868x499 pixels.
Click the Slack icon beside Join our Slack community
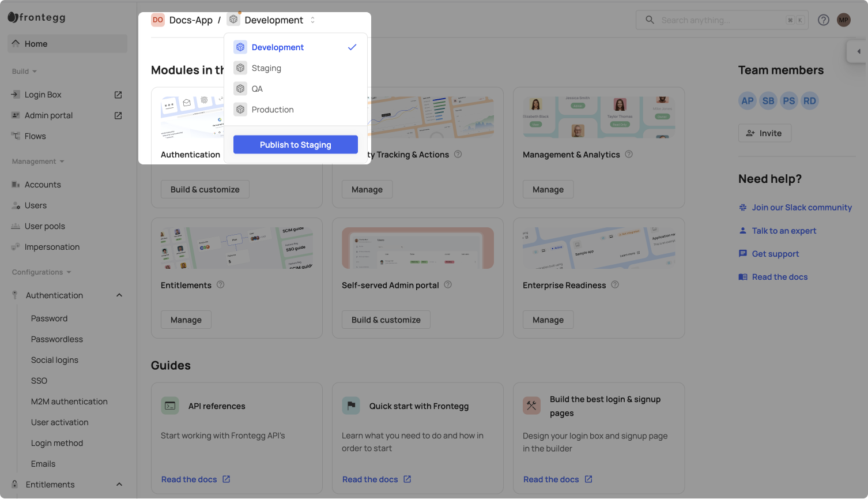(x=742, y=207)
